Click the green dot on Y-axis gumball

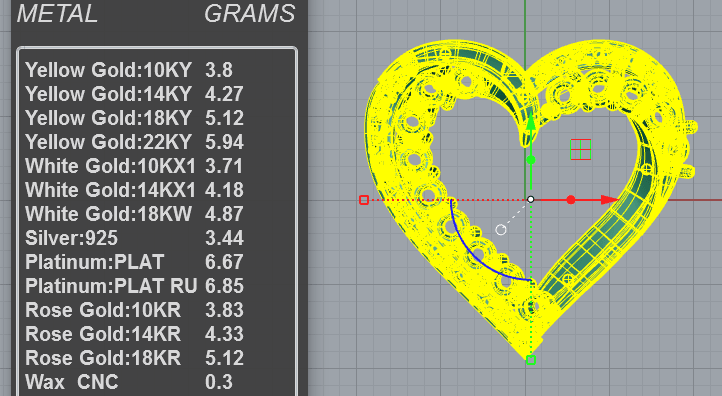[x=531, y=160]
